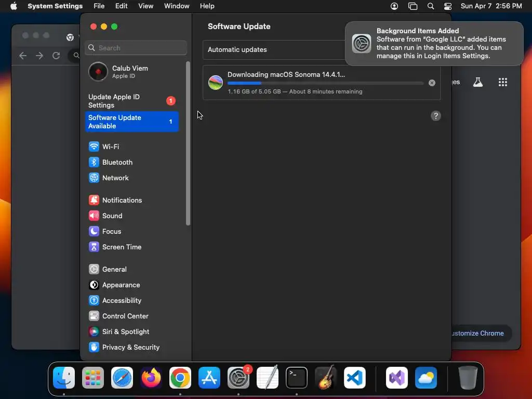
Task: Open Chrome Labs flask icon
Action: (x=478, y=82)
